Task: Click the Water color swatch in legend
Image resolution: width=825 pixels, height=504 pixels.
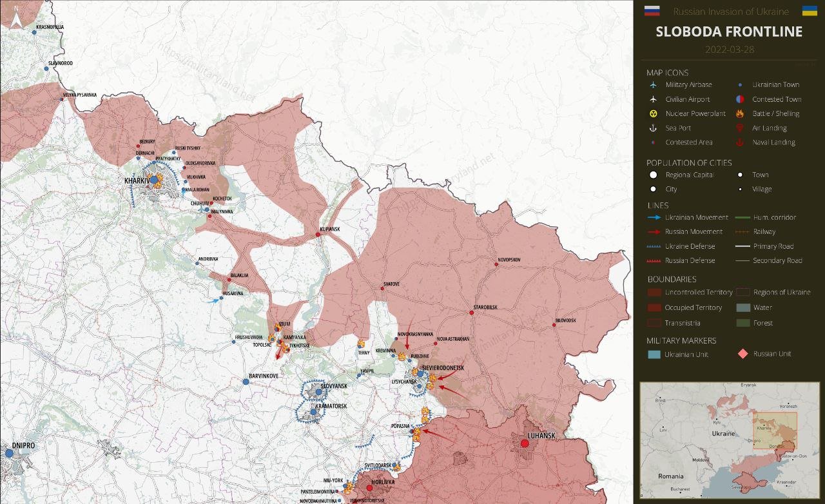Action: (743, 307)
